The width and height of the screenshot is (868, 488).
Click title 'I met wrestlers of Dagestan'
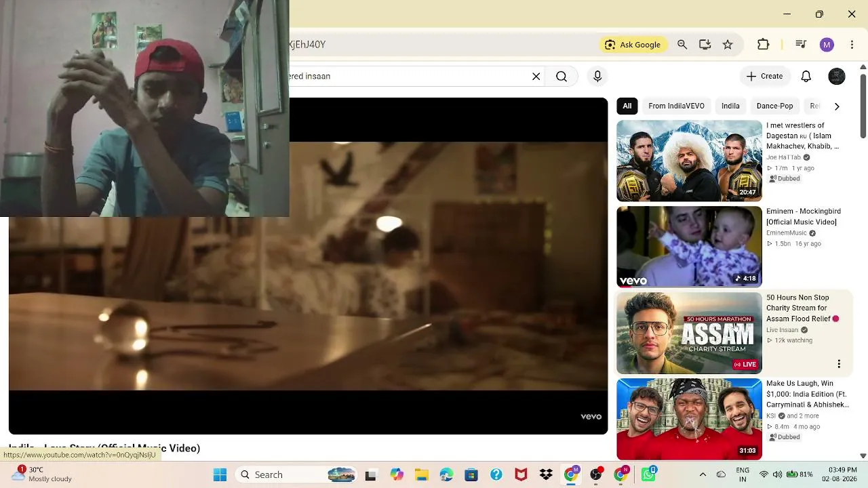803,136
